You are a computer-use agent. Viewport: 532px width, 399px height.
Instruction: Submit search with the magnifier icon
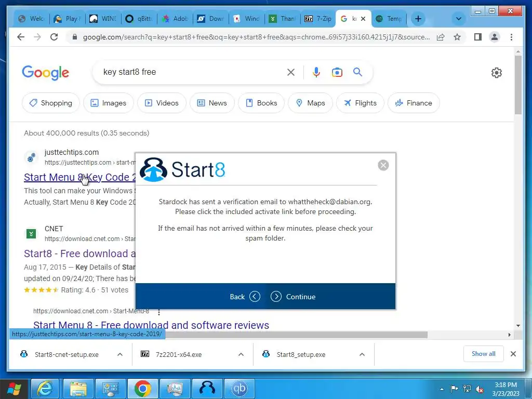357,72
